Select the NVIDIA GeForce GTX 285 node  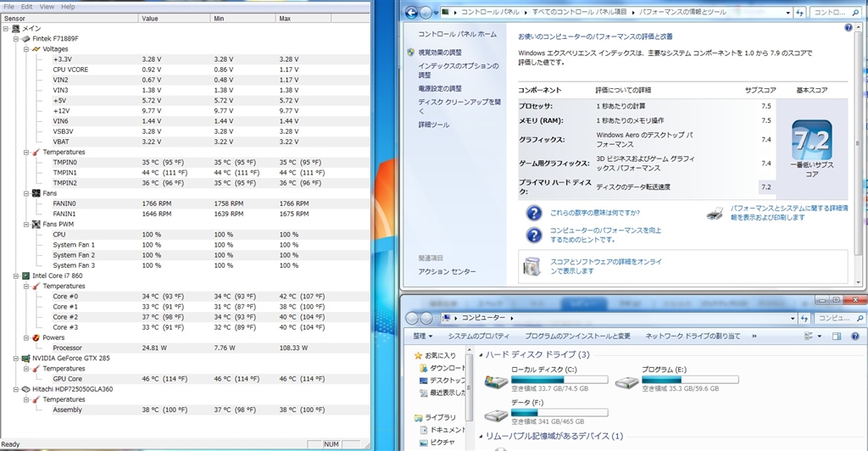(x=78, y=358)
